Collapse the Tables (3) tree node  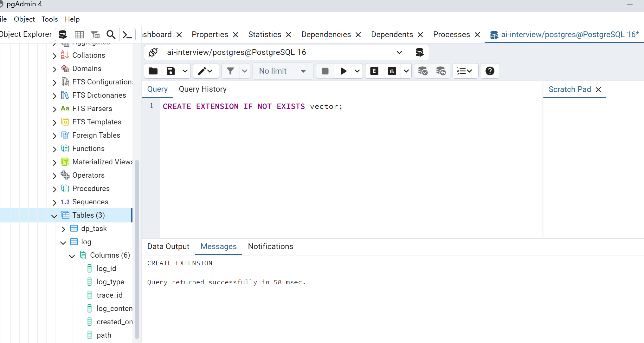[x=54, y=216]
